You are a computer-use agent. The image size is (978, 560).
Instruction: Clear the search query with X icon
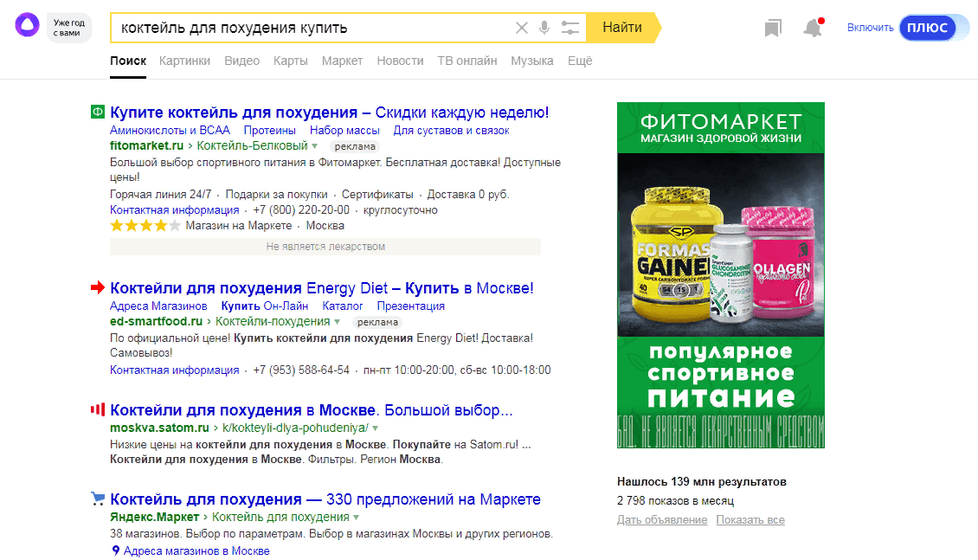521,28
